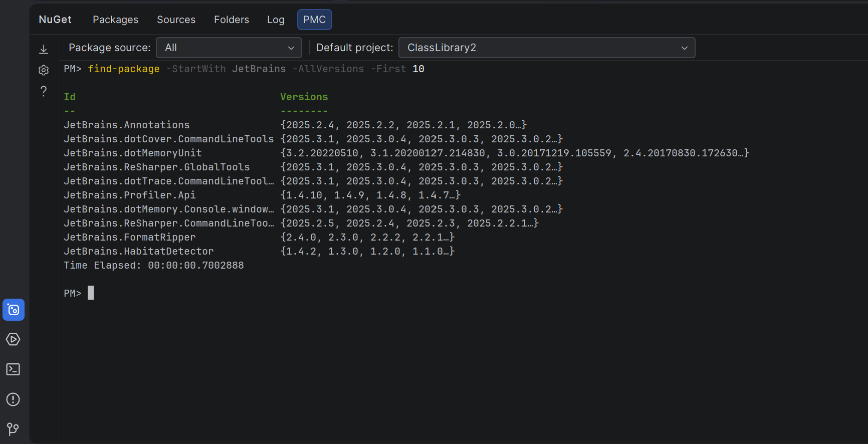Switch to the Sources tab
The image size is (868, 444).
(176, 20)
